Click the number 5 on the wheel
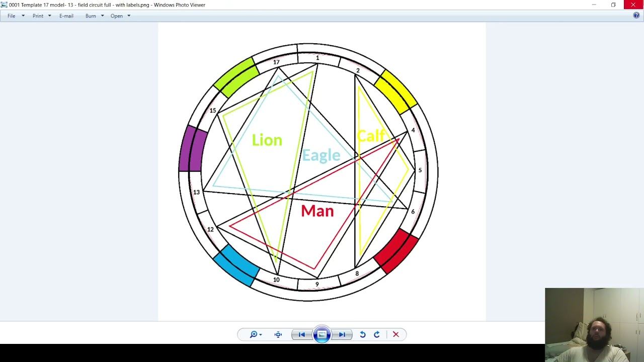This screenshot has width=644, height=362. click(420, 170)
